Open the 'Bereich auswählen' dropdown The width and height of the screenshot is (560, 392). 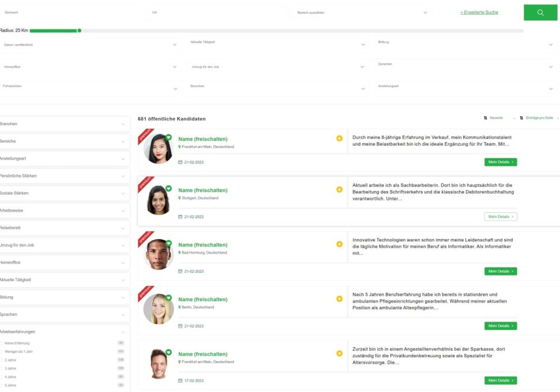(362, 12)
